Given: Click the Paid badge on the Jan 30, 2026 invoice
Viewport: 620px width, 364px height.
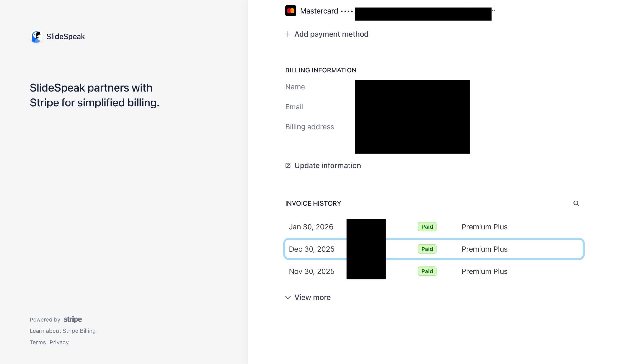Looking at the screenshot, I should tap(427, 226).
